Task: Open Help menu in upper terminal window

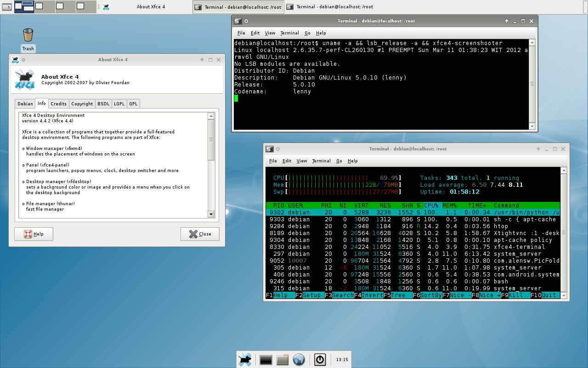Action: [x=321, y=33]
